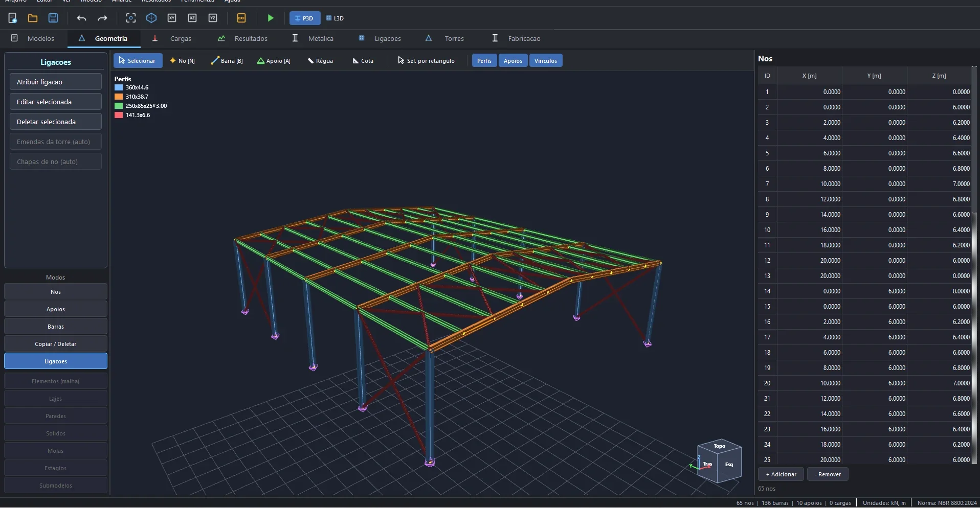Image resolution: width=980 pixels, height=508 pixels.
Task: Toggle Apoios display
Action: (513, 61)
